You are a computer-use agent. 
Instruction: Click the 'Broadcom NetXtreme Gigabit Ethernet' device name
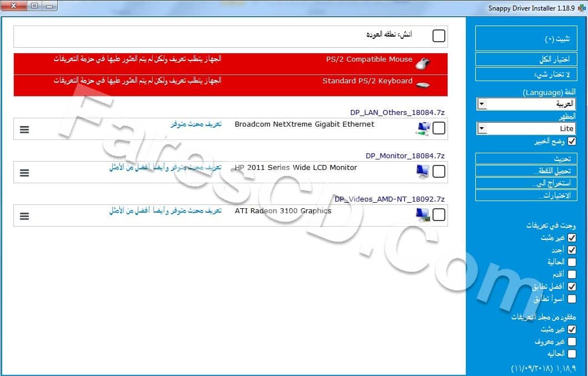tap(304, 124)
